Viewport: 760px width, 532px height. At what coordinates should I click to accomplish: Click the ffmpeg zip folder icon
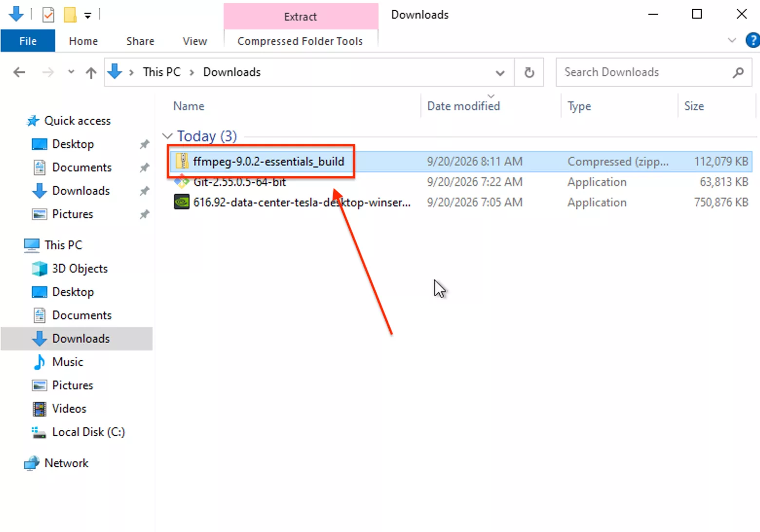pos(182,161)
